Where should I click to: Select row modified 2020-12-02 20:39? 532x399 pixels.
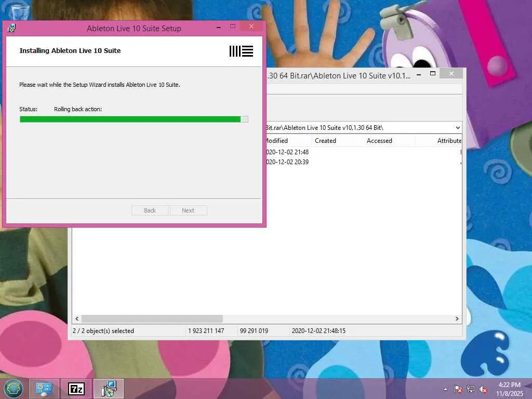point(364,162)
